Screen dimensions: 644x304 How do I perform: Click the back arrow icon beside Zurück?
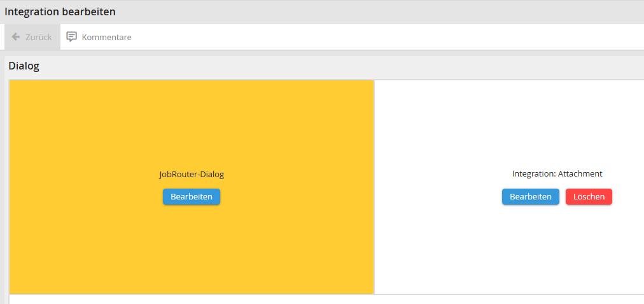point(16,37)
